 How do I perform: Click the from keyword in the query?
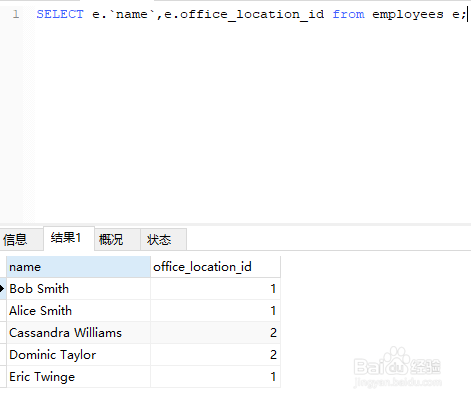click(348, 14)
